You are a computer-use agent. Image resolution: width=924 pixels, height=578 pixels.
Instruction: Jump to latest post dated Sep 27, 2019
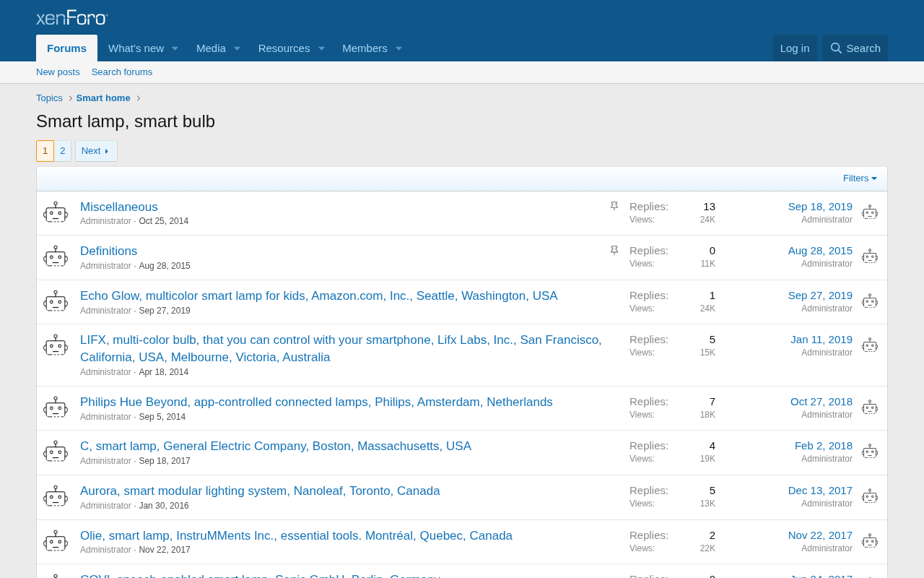820,296
